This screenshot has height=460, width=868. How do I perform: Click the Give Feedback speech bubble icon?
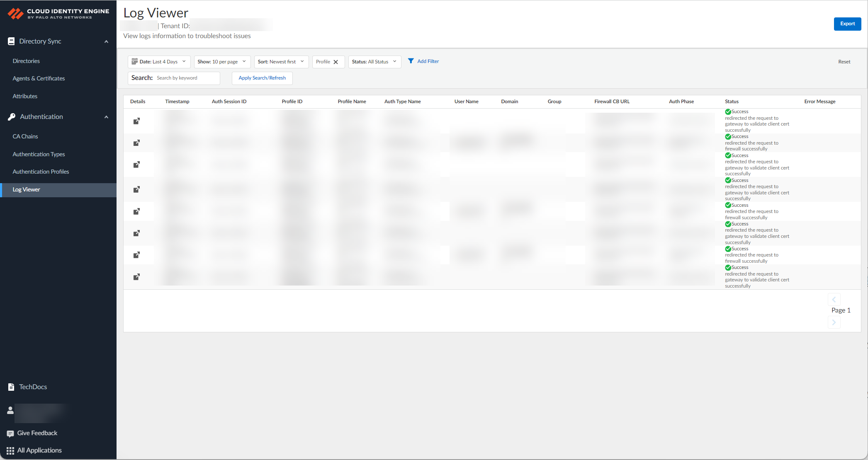[10, 433]
